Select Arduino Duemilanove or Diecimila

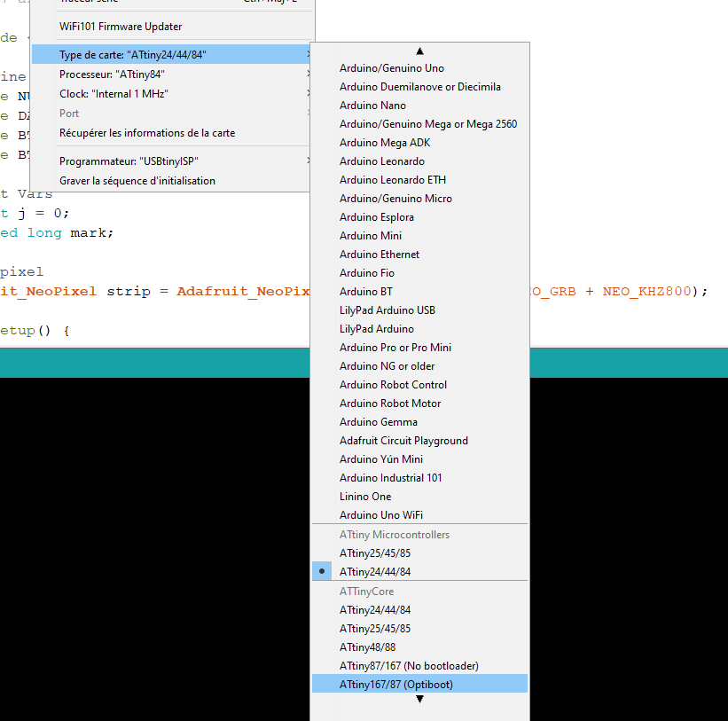(x=419, y=87)
